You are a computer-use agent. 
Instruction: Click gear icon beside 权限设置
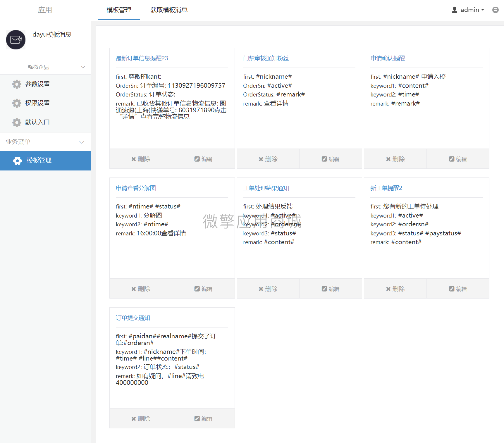coord(17,103)
